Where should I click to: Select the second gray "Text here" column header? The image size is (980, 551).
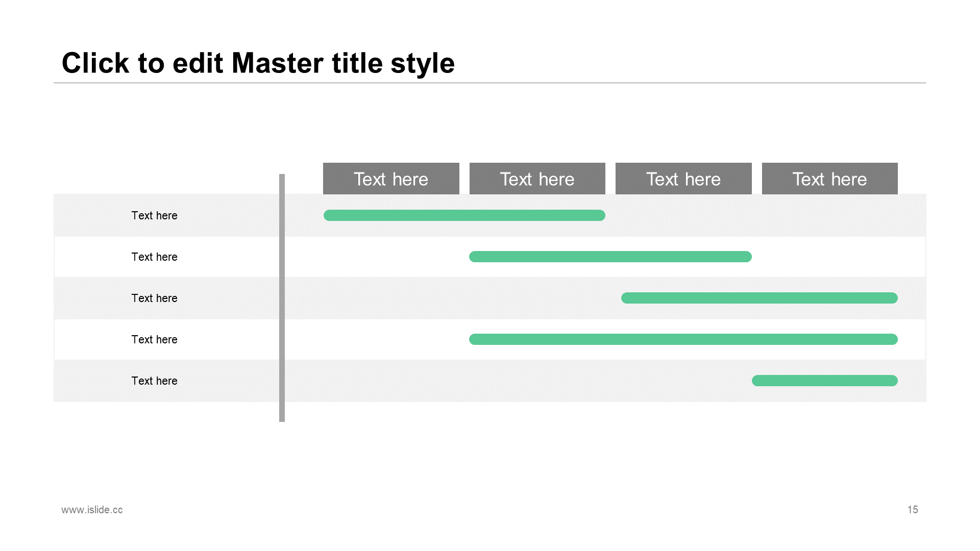point(537,179)
